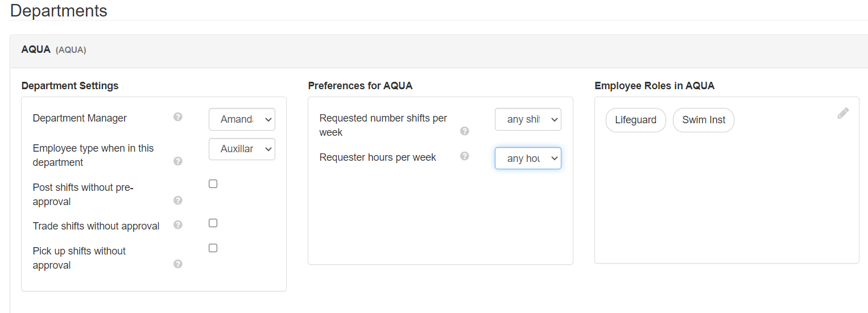Open help for Post shifts without pre-approval
The image size is (868, 313).
(x=178, y=200)
